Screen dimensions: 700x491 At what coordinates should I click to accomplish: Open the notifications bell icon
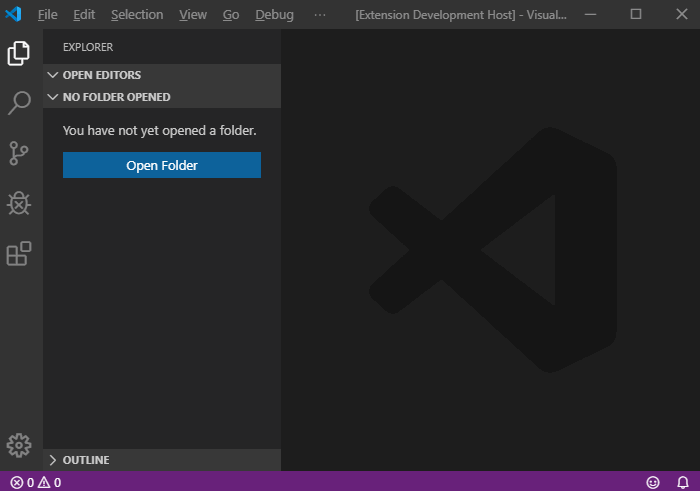[x=683, y=483]
